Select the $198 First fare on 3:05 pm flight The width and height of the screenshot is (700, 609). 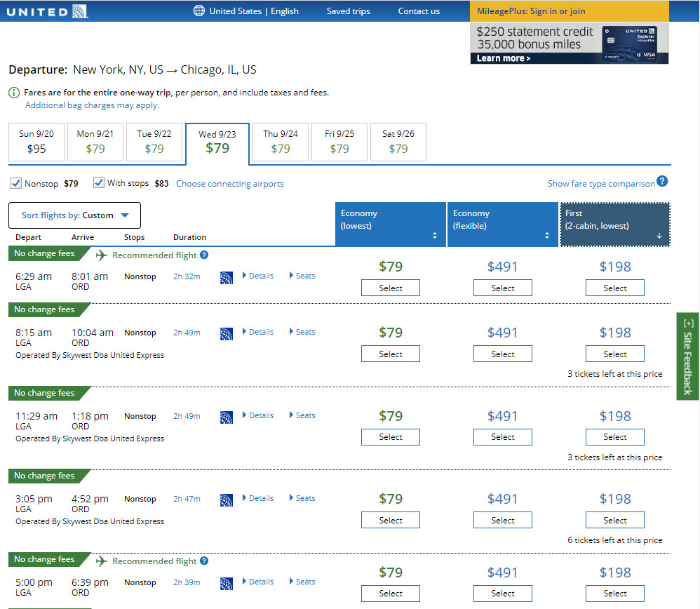coord(614,520)
